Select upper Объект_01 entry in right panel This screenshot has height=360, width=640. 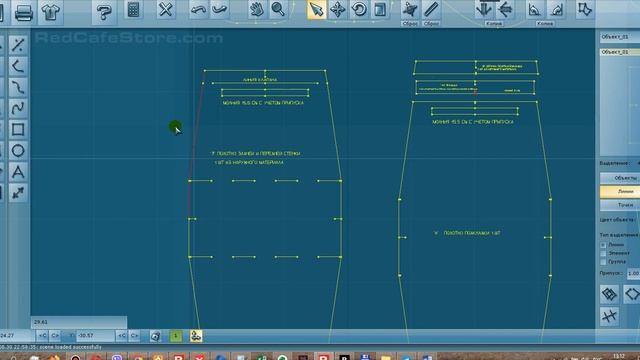pos(620,37)
